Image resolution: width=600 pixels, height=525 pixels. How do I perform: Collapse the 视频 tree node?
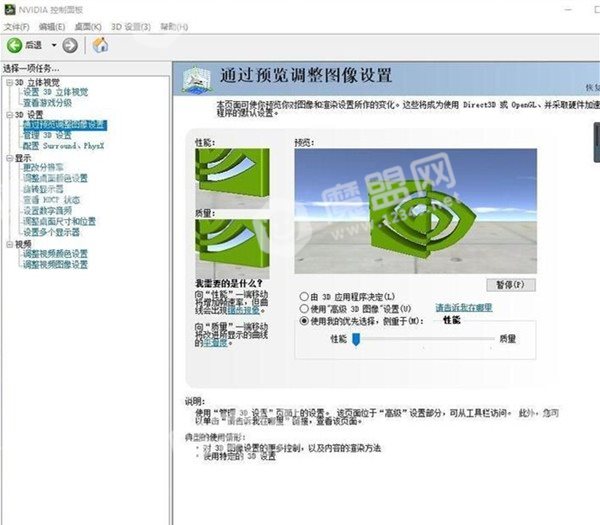pos(10,244)
